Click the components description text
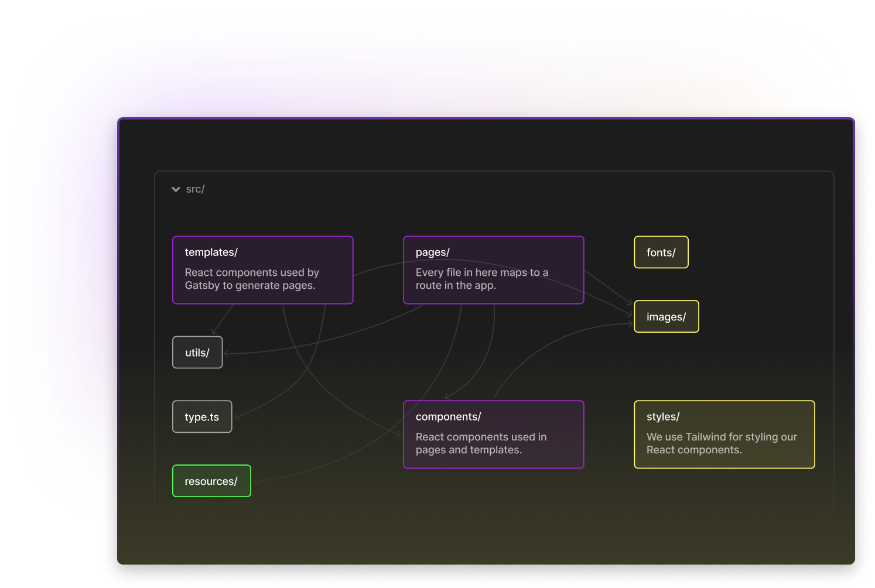The image size is (875, 588). (481, 443)
